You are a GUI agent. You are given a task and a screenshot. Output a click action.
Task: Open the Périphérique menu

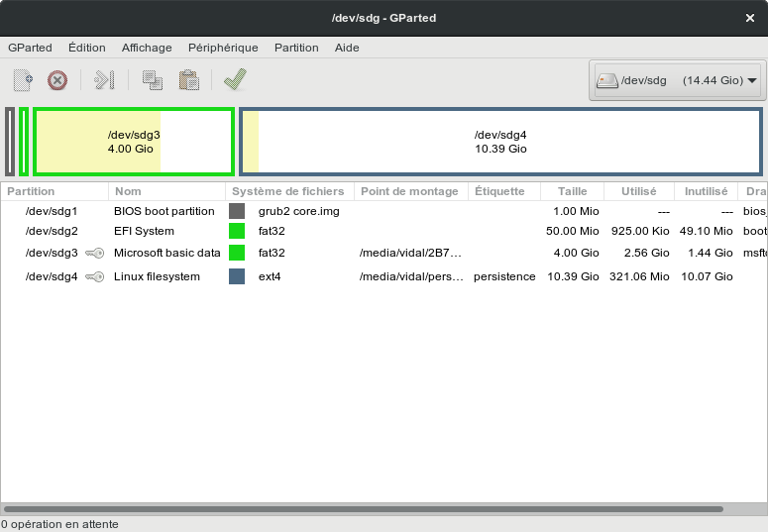tap(223, 48)
